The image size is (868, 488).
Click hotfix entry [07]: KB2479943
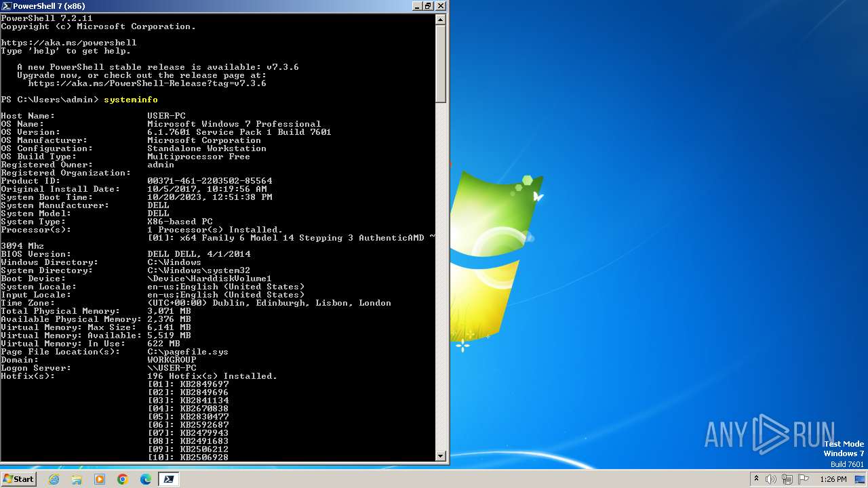coord(188,433)
